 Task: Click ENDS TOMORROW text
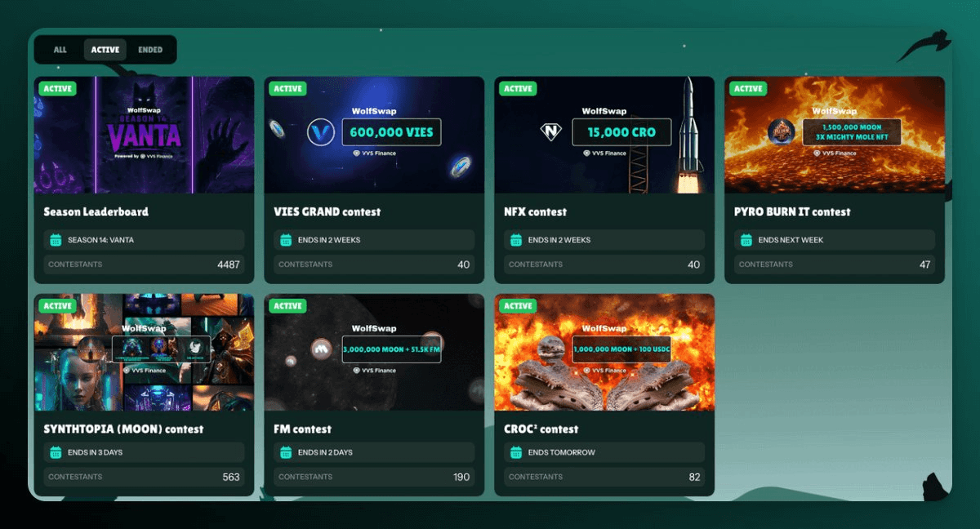[x=562, y=452]
